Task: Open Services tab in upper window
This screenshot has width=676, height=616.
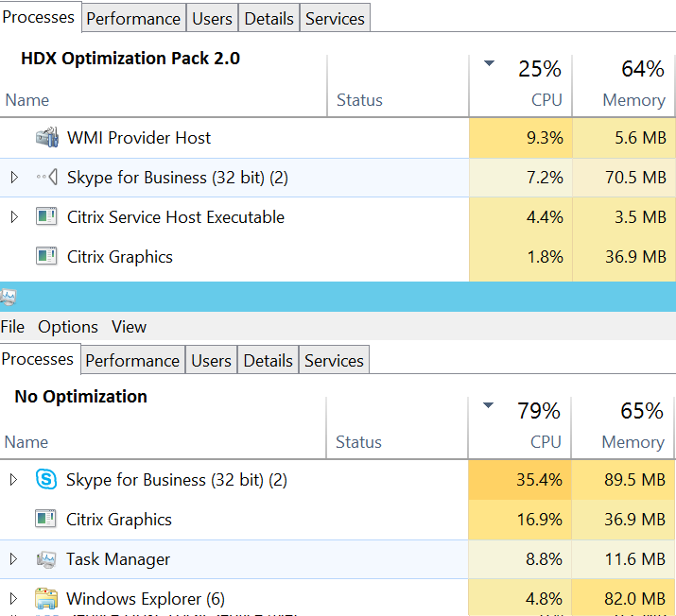Action: pos(335,19)
